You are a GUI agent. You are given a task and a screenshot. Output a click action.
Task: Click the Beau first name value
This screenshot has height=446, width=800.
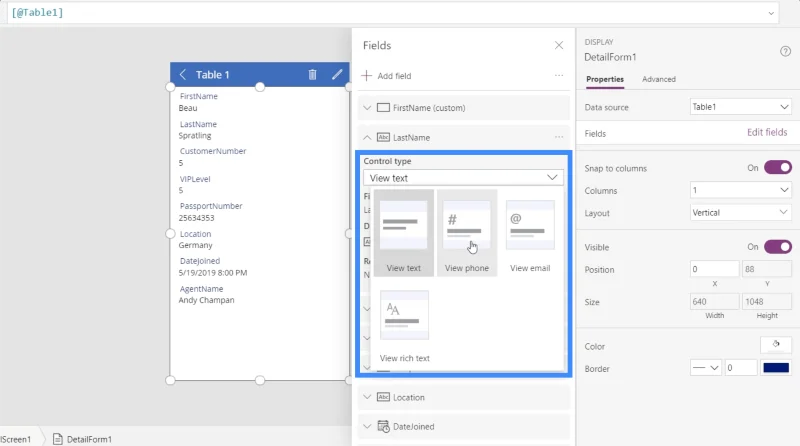tap(188, 108)
